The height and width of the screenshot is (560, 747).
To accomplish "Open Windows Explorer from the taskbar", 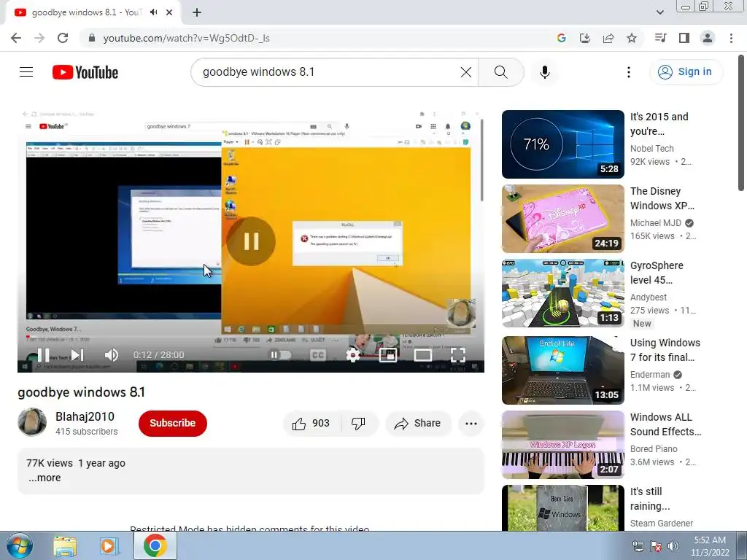I will (65, 546).
